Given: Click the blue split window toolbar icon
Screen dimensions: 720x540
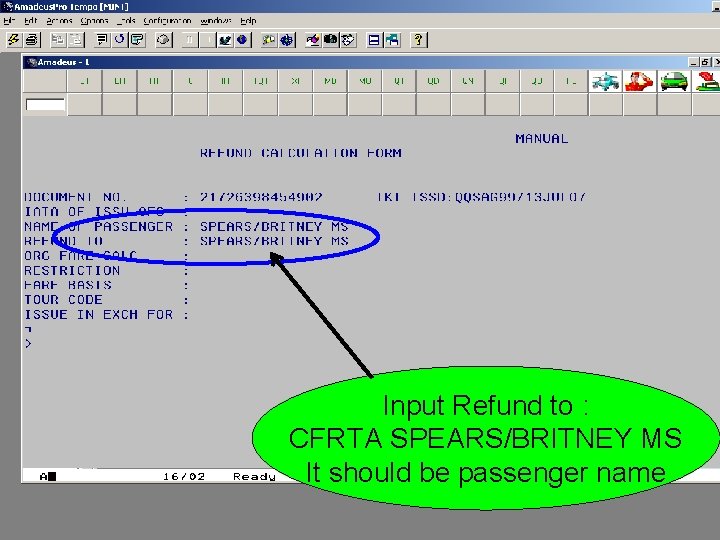Looking at the screenshot, I should coord(374,40).
